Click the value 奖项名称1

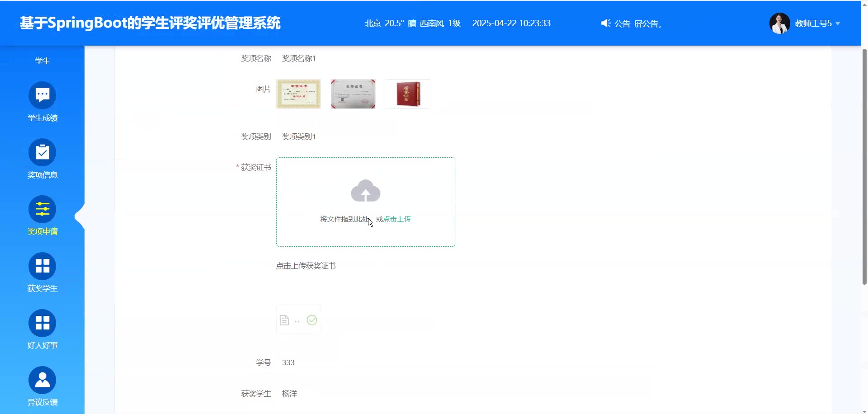click(299, 59)
